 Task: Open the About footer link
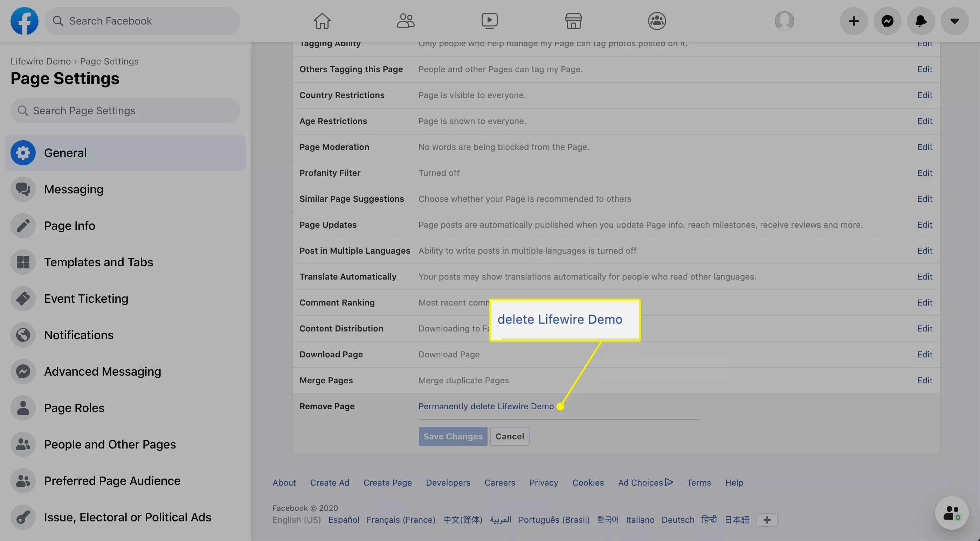click(x=284, y=483)
